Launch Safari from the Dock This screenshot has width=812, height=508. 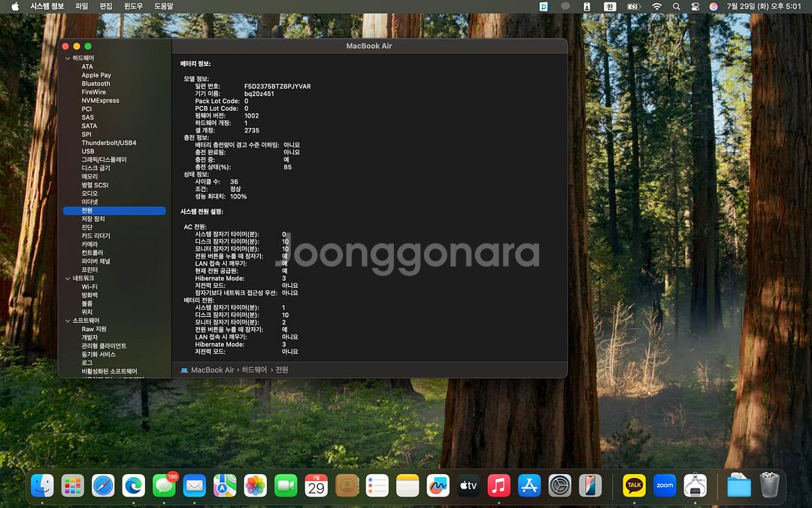pos(103,485)
